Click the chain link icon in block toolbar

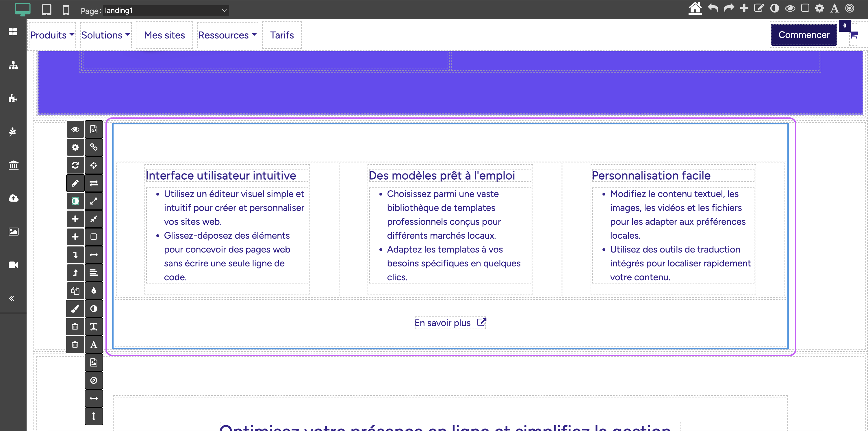click(x=94, y=147)
